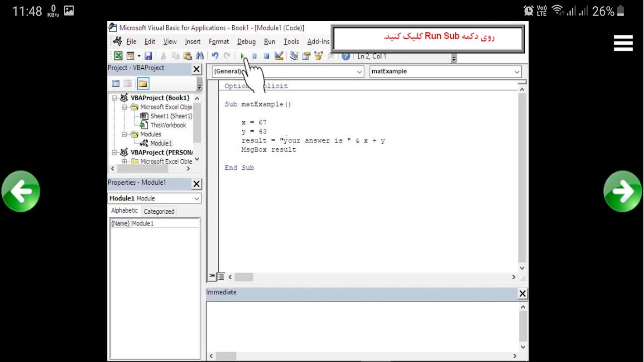Open the Debug menu
This screenshot has height=362, width=644.
(246, 42)
